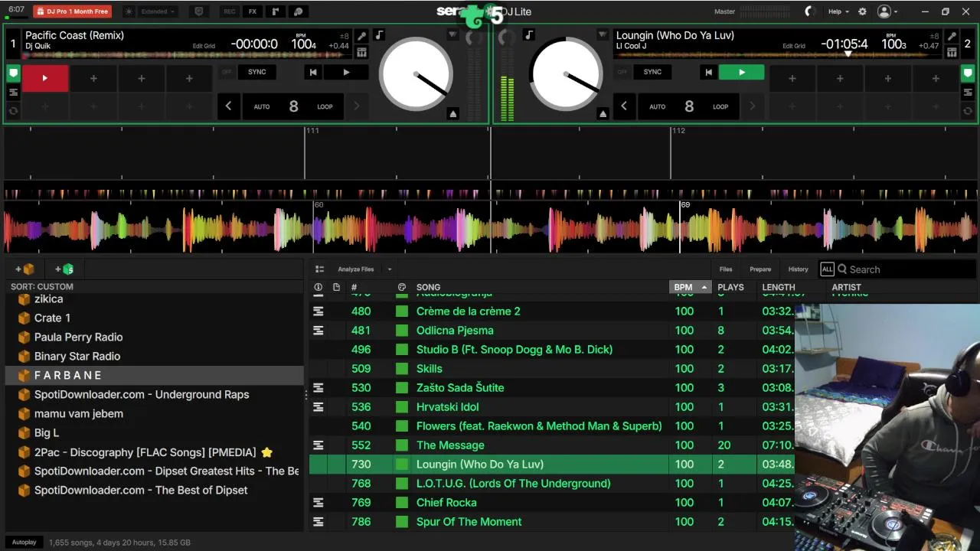Image resolution: width=980 pixels, height=551 pixels.
Task: Adjust the Master output level knob
Action: pos(809,11)
